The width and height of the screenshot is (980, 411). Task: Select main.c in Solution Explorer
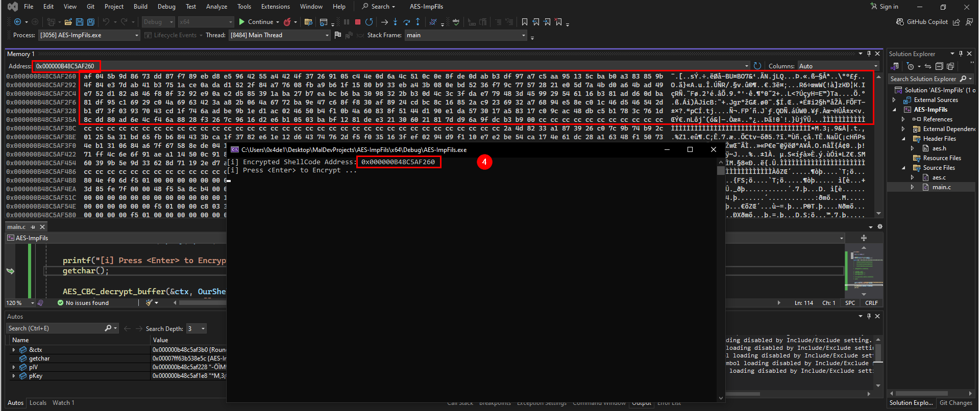[x=941, y=187]
